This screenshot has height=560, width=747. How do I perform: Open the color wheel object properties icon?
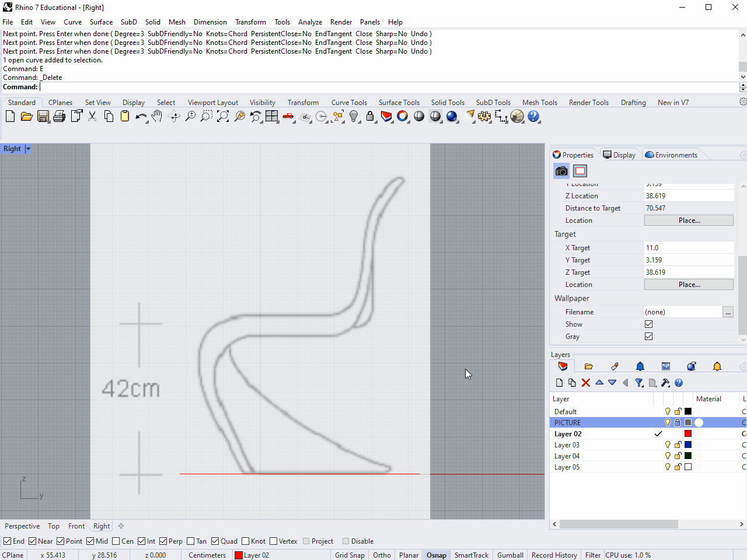pyautogui.click(x=403, y=116)
